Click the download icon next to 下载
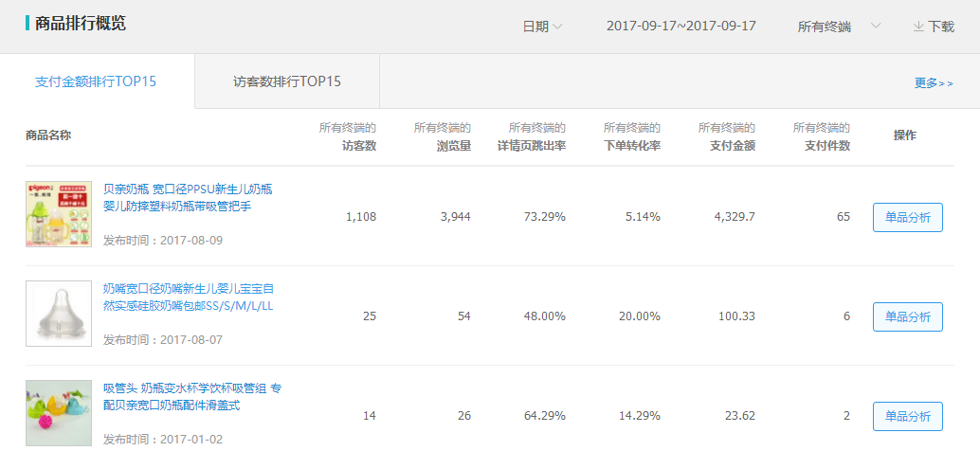 pyautogui.click(x=918, y=27)
